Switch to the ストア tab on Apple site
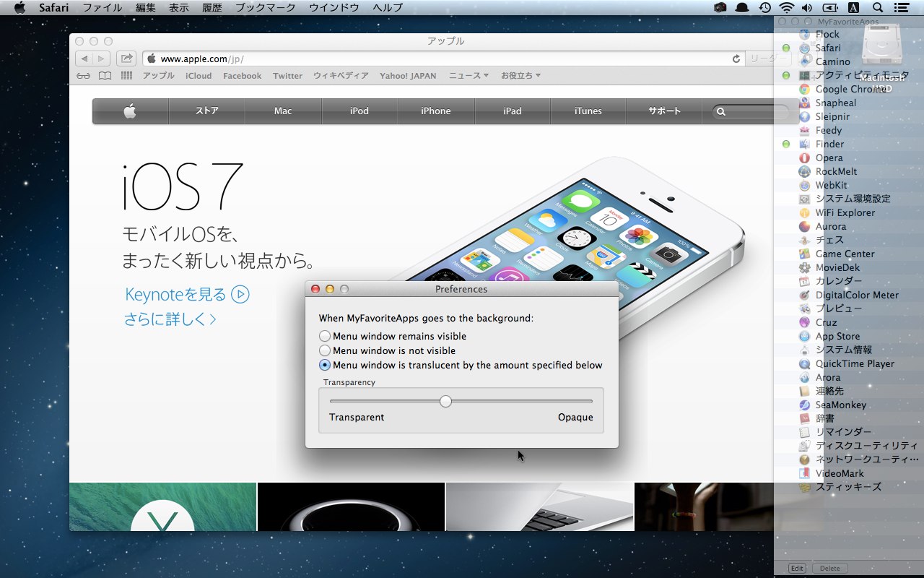The image size is (924, 578). [x=207, y=111]
